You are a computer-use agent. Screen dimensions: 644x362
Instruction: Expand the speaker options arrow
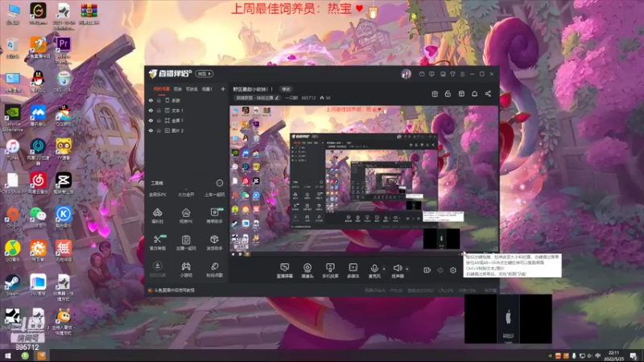click(407, 269)
